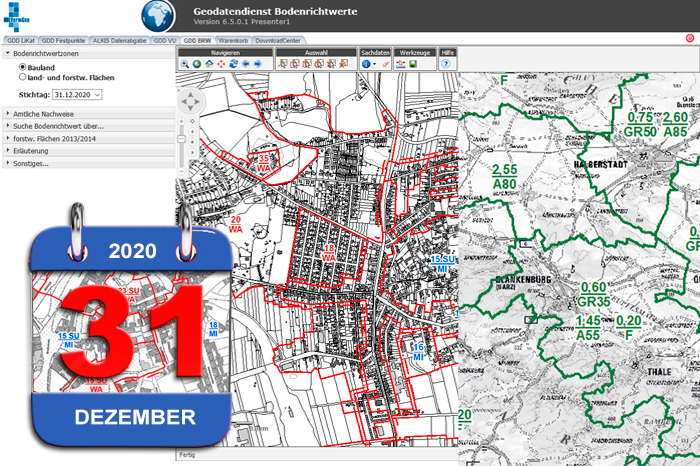Screen dimensions: 700x466
Task: Click the green save icon in Werkzeuge
Action: [413, 64]
